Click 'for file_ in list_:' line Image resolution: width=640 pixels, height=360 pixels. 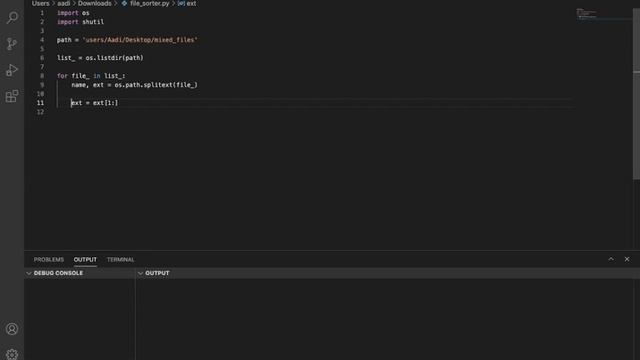click(x=91, y=76)
